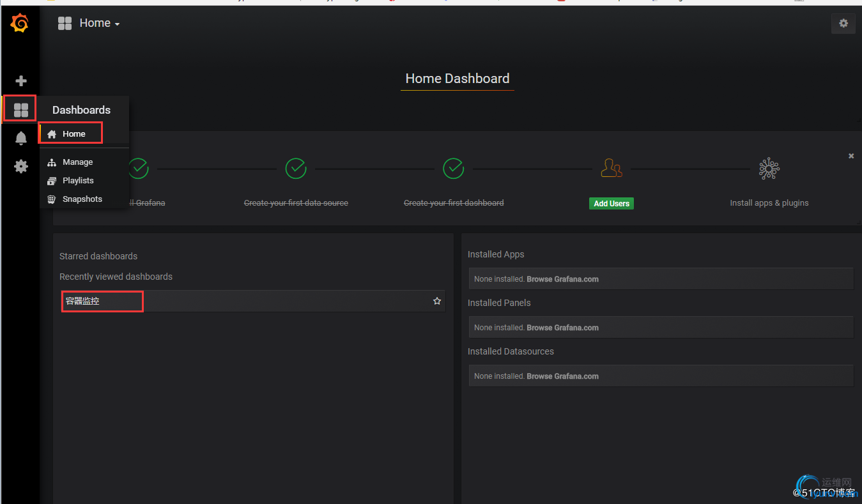
Task: Browse Grafana.com under Installed Panels
Action: (562, 328)
